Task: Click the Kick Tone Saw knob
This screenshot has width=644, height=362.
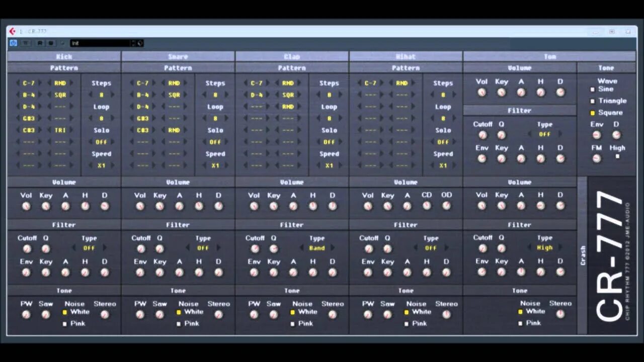Action: pyautogui.click(x=46, y=315)
